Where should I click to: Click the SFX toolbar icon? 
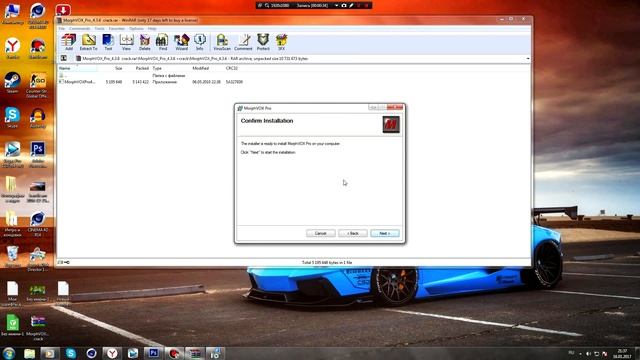(x=281, y=42)
